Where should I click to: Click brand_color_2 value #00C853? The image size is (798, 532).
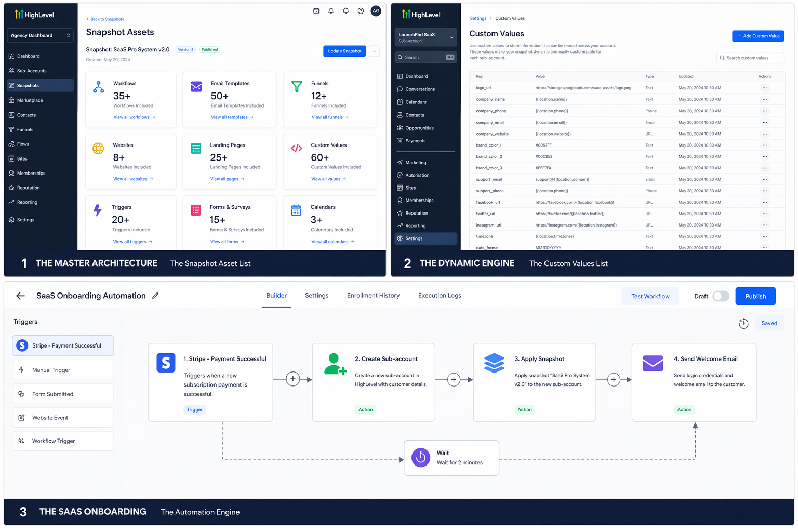544,156
